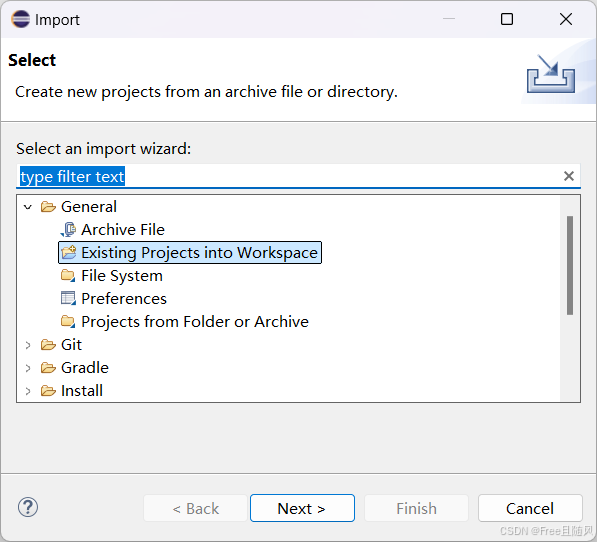Expand the Install tree node

(28, 391)
